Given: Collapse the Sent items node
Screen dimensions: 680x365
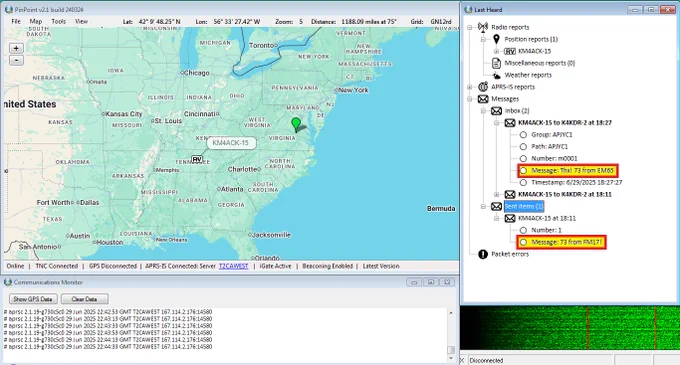Looking at the screenshot, I should [x=483, y=207].
